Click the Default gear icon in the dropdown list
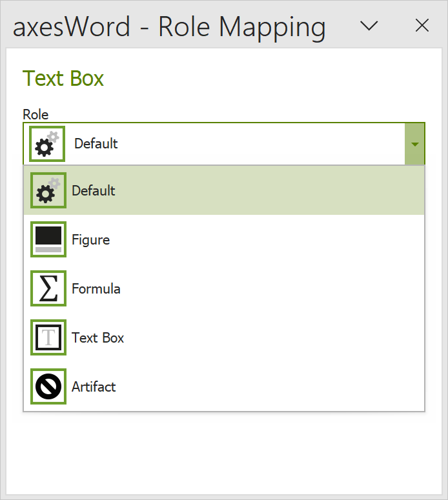The image size is (448, 500). 48,190
